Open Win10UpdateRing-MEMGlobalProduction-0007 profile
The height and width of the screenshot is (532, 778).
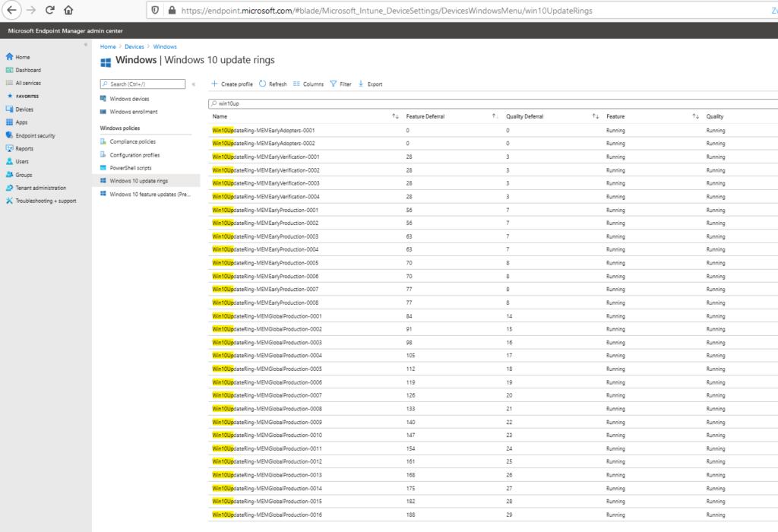(x=267, y=395)
